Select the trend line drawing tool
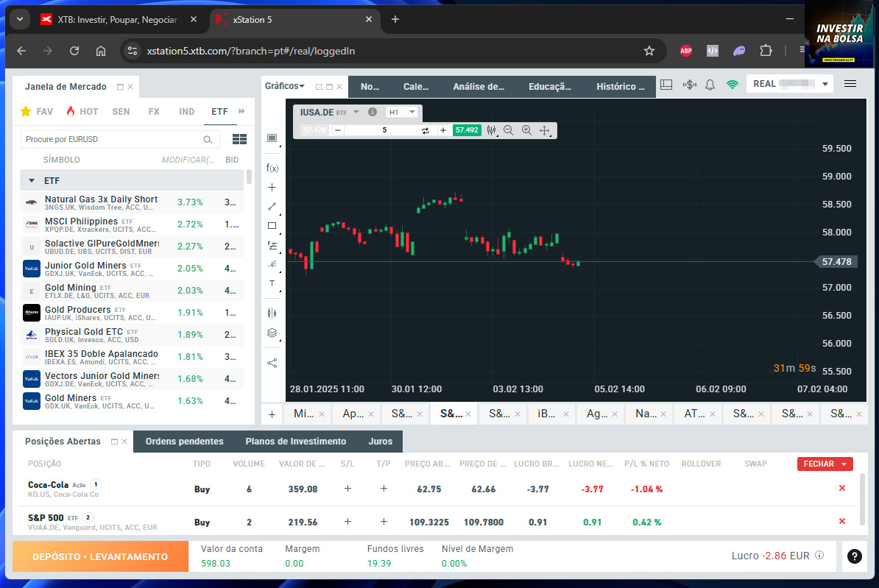The image size is (879, 588). [x=272, y=206]
